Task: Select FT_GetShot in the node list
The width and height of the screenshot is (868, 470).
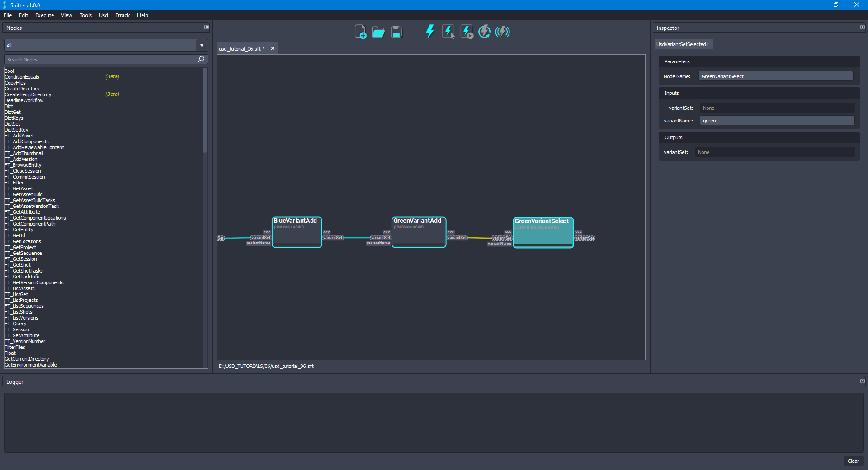Action: (x=17, y=265)
